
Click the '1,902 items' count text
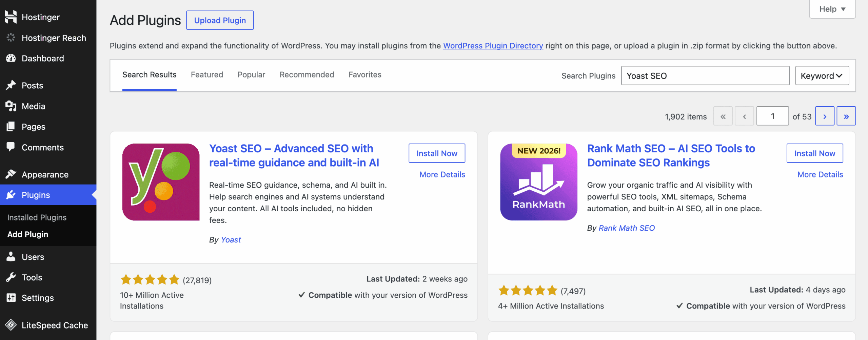click(x=686, y=116)
